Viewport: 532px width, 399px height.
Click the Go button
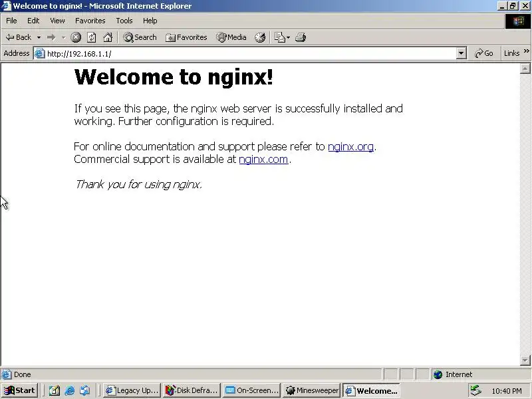[x=484, y=53]
